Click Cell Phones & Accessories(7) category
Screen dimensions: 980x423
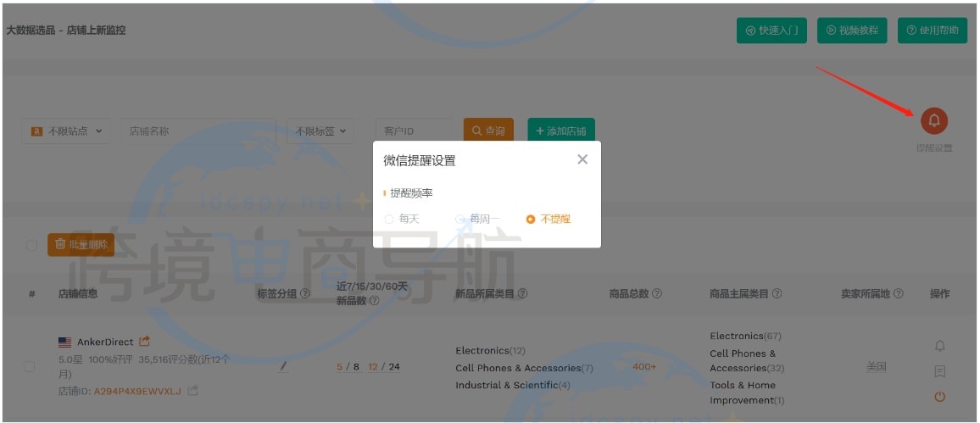tap(525, 368)
